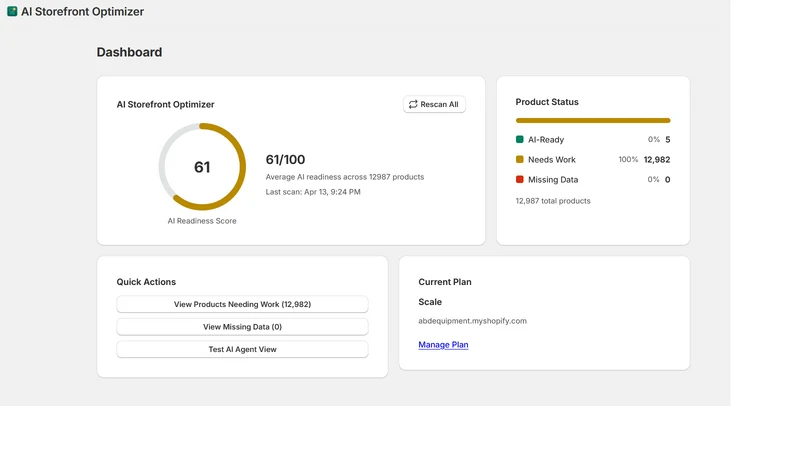Click the AI-Ready label in Product Status
Viewport: 800px width, 450px height.
(x=546, y=139)
